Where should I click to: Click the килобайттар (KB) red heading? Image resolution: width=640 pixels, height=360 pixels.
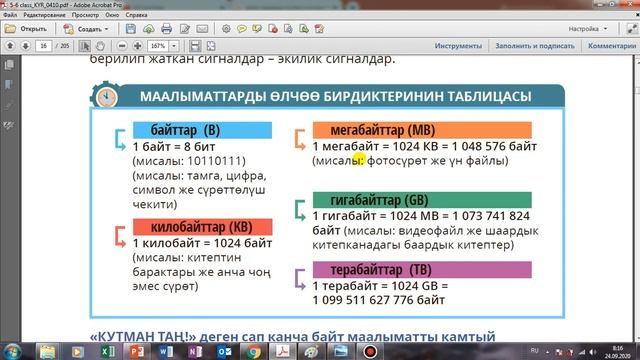click(202, 227)
